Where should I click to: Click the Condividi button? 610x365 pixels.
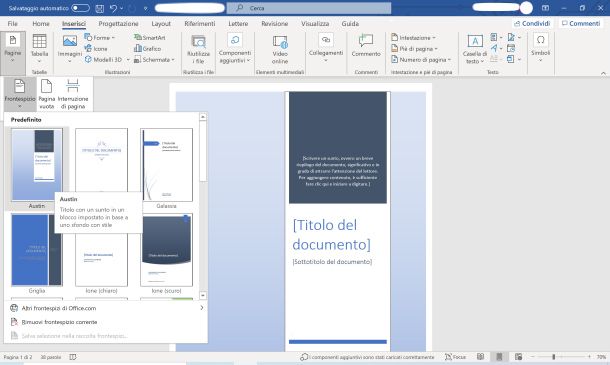532,24
